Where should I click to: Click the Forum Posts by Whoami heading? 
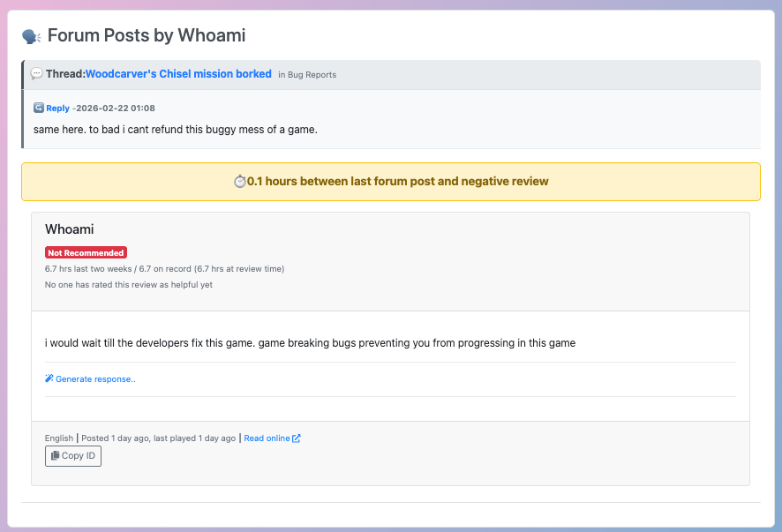(x=146, y=36)
